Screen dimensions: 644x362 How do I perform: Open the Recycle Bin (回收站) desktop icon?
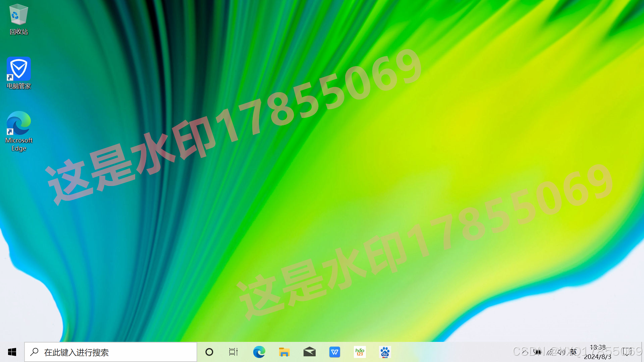point(19,19)
